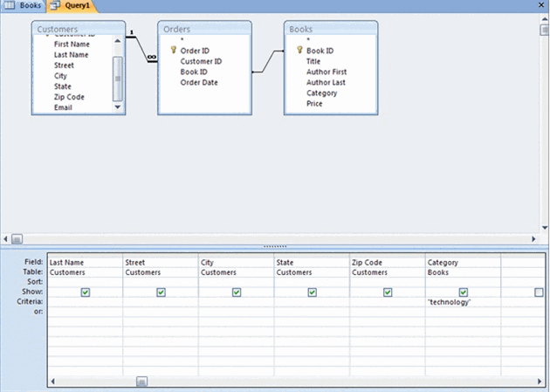
Task: Close the query window with X
Action: point(541,5)
